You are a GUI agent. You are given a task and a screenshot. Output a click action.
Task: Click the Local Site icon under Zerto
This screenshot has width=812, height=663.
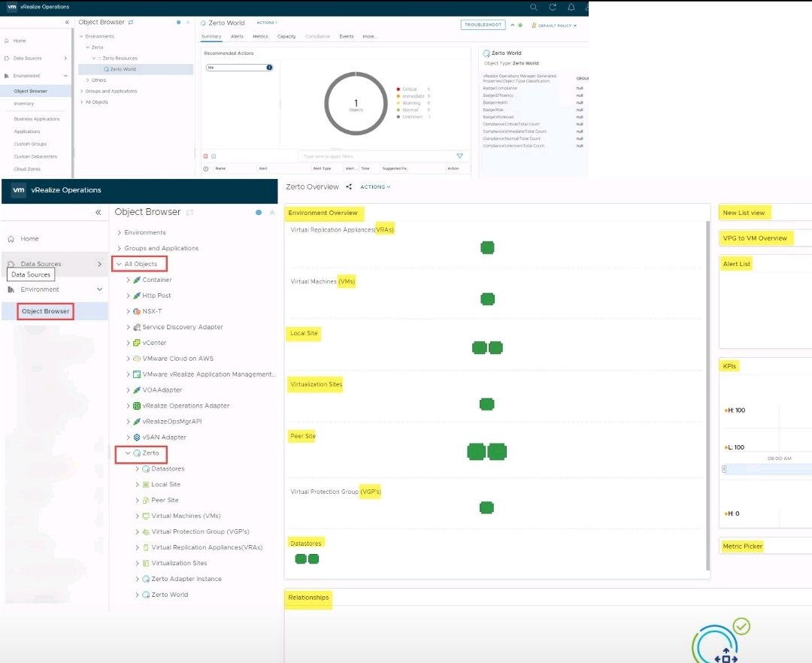pyautogui.click(x=146, y=484)
